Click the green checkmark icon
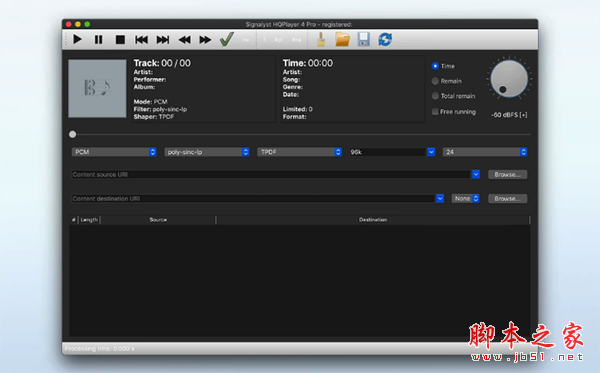This screenshot has height=373, width=600. pos(227,39)
